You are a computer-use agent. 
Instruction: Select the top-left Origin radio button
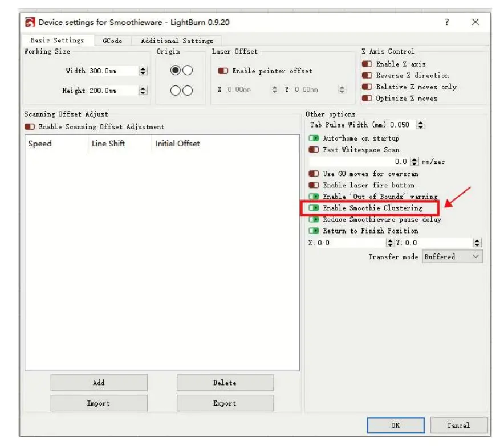coord(177,71)
